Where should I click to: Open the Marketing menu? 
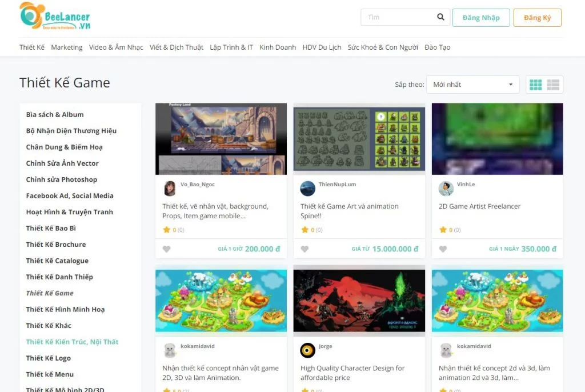click(x=67, y=47)
